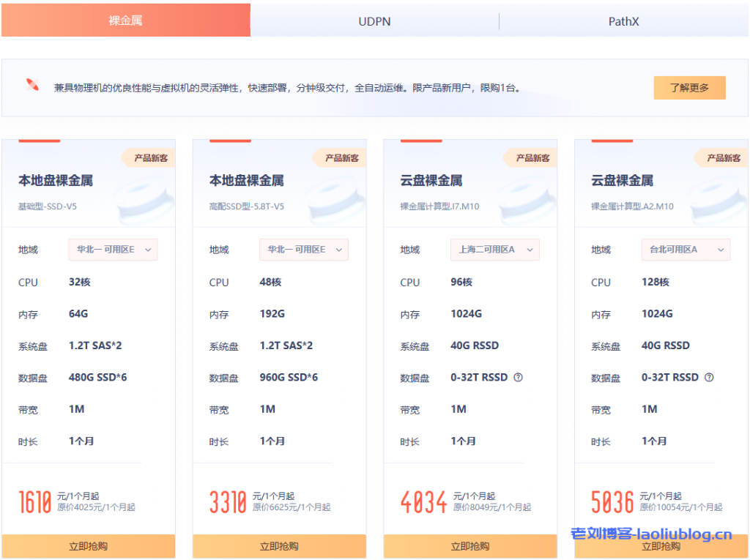Click help icon beside 0-32T RSSD in A2.M10 card

point(709,378)
